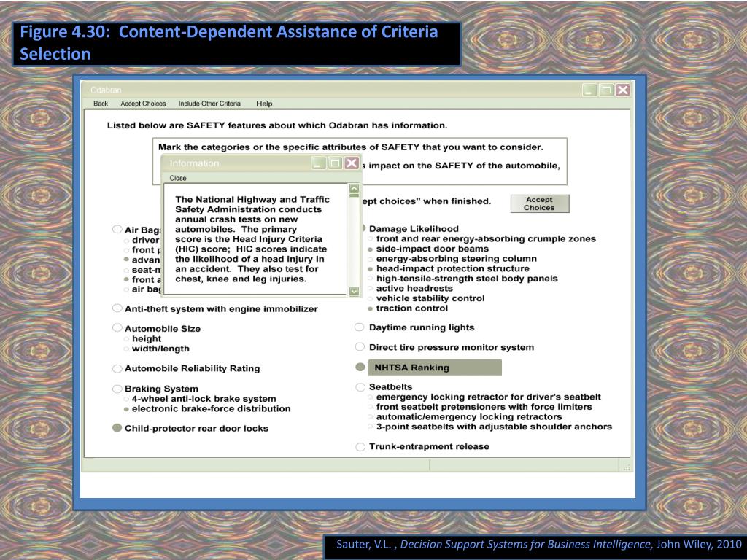Toggle Anti-theft system with engine immobilizer
Screen dimensions: 747x560
click(x=117, y=308)
